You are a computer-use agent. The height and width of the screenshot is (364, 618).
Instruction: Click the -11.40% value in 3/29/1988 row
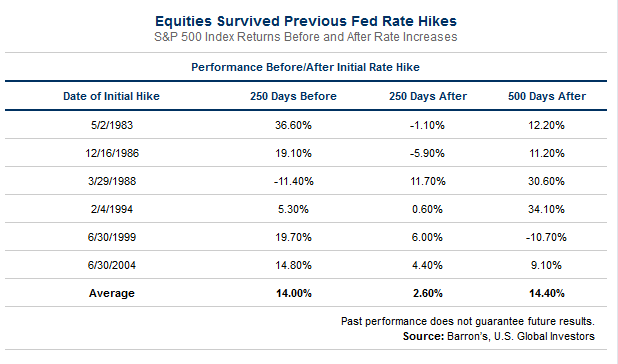pos(294,181)
